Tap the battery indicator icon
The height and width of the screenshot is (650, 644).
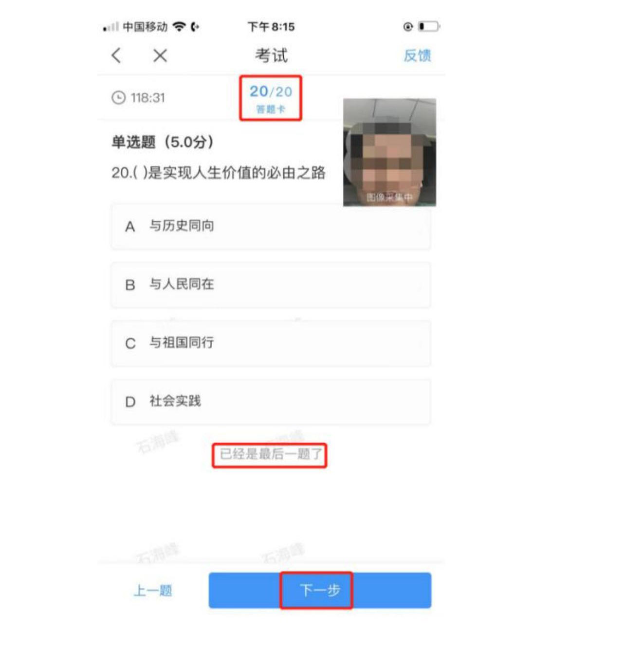429,26
